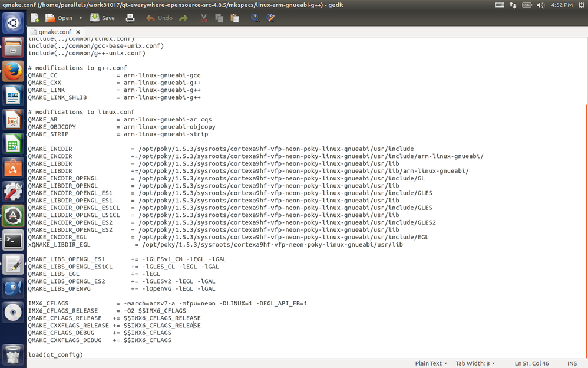
Task: Paste from the clipboard icon
Action: [234, 18]
